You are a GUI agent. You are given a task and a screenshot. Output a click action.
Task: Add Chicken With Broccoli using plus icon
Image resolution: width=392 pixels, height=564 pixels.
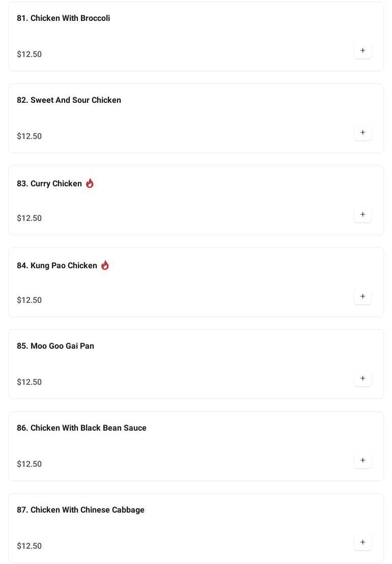click(x=362, y=51)
